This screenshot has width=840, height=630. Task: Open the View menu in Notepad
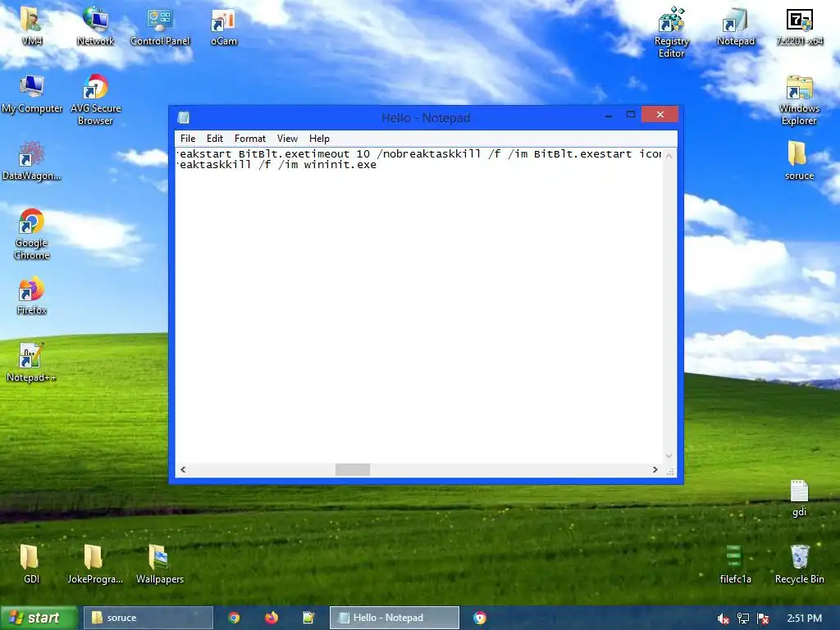coord(287,138)
